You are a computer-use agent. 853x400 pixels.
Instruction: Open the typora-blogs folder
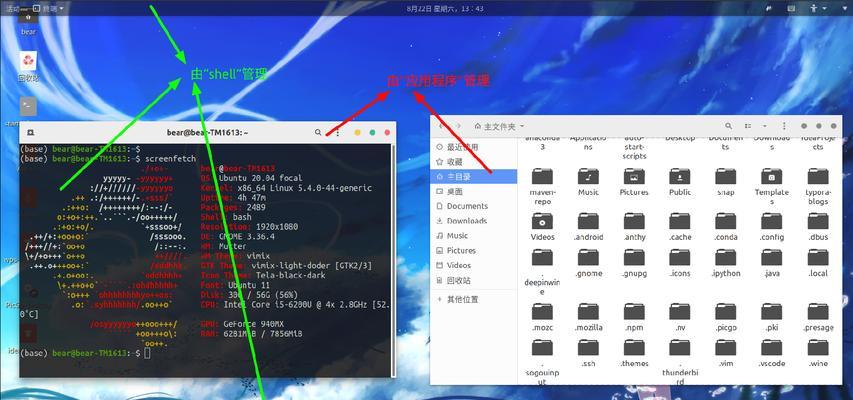click(818, 186)
